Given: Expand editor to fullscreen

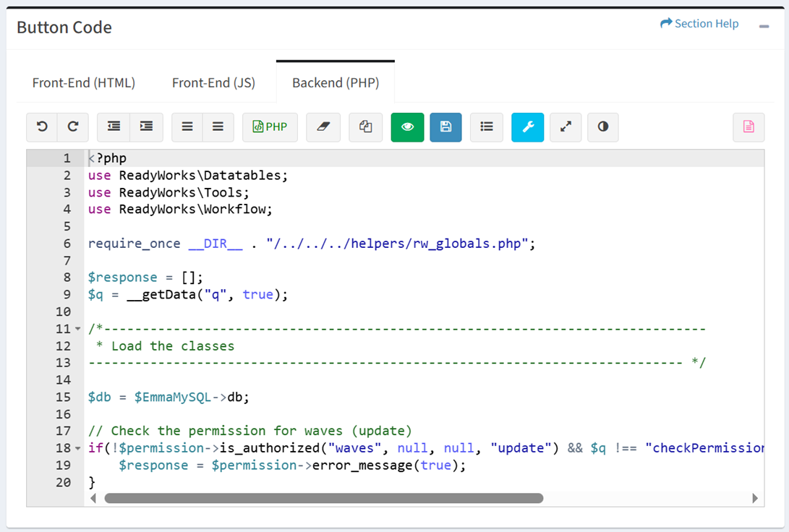Looking at the screenshot, I should click(x=566, y=126).
